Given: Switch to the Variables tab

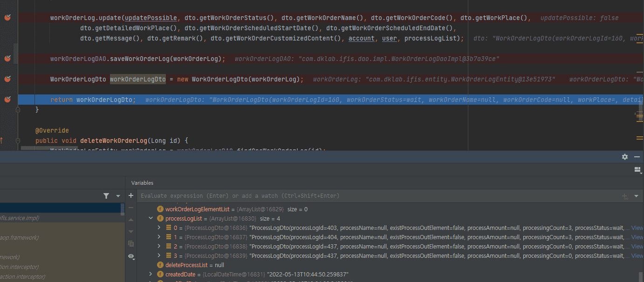Looking at the screenshot, I should pos(142,183).
